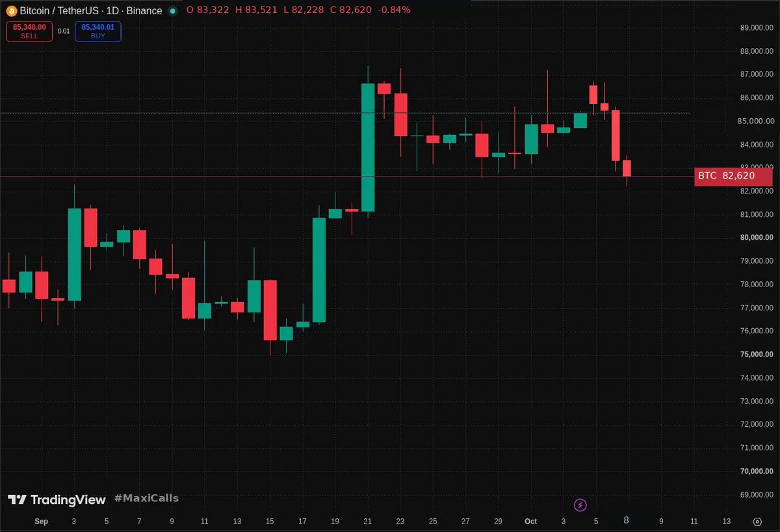Select the 0.01 order quantity field

(64, 31)
